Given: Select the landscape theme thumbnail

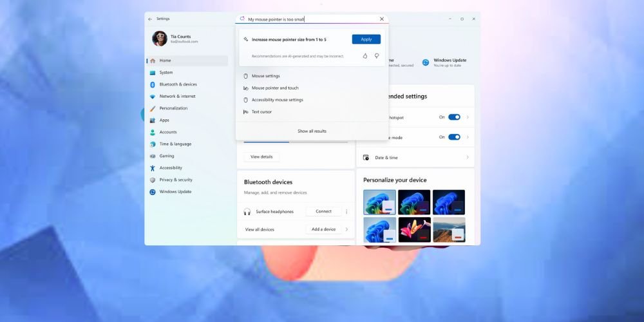Looking at the screenshot, I should pyautogui.click(x=448, y=230).
